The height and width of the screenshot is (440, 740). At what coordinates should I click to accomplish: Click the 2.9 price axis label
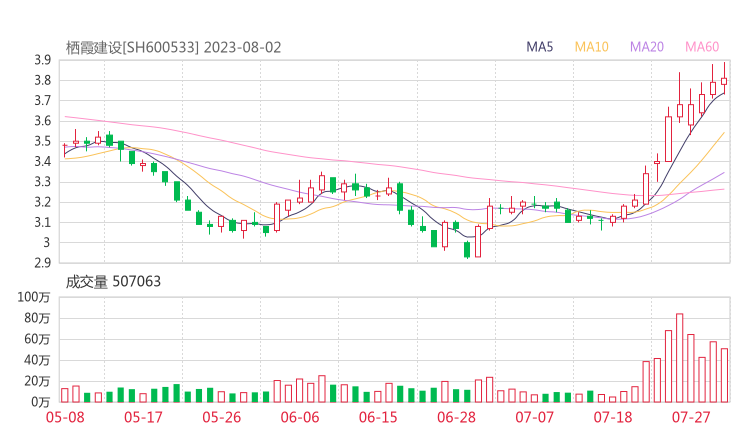point(42,263)
